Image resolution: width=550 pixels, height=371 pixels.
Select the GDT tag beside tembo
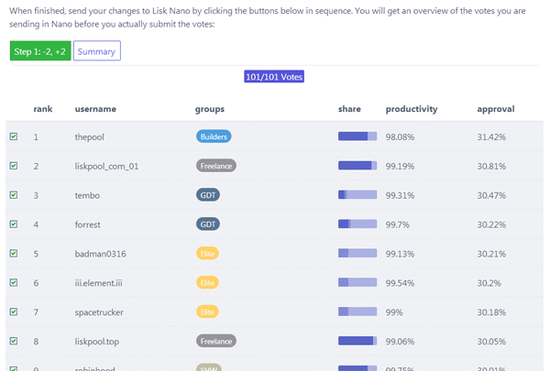pyautogui.click(x=208, y=195)
